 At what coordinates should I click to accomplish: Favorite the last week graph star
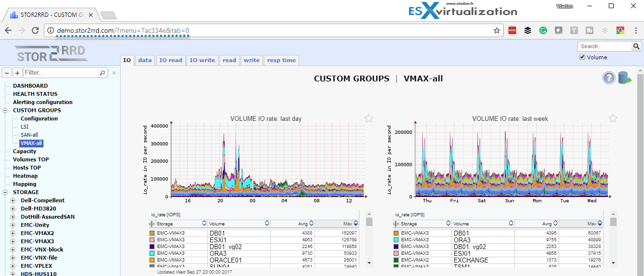613,118
